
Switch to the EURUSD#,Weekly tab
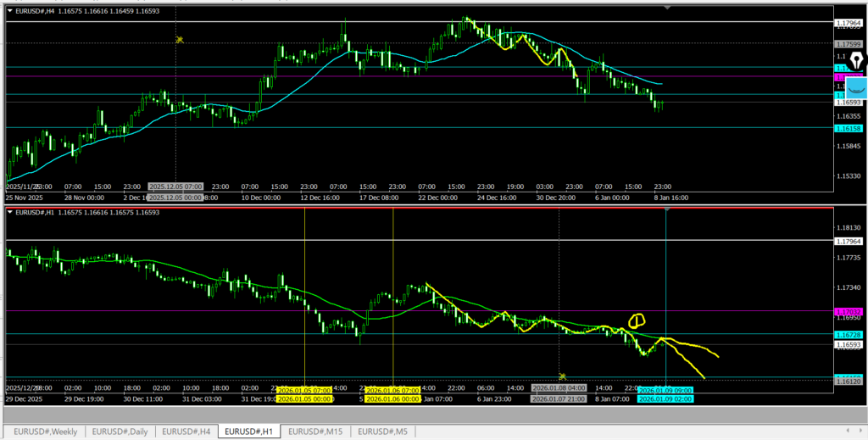[x=45, y=432]
